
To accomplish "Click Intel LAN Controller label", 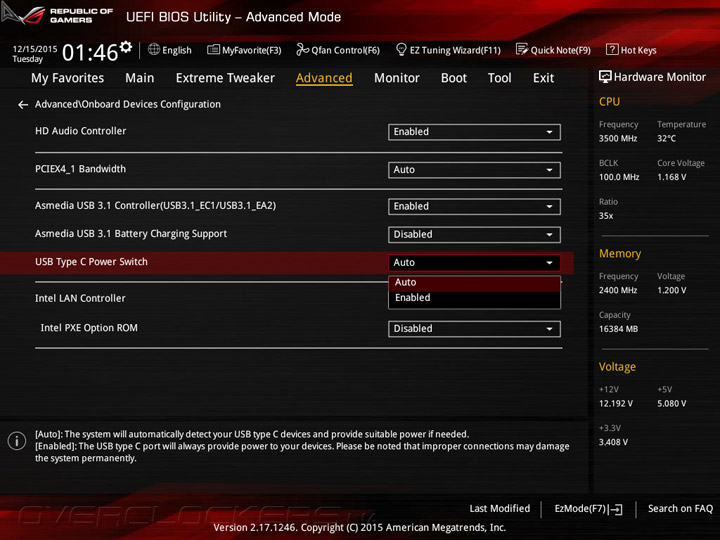I will [x=80, y=299].
